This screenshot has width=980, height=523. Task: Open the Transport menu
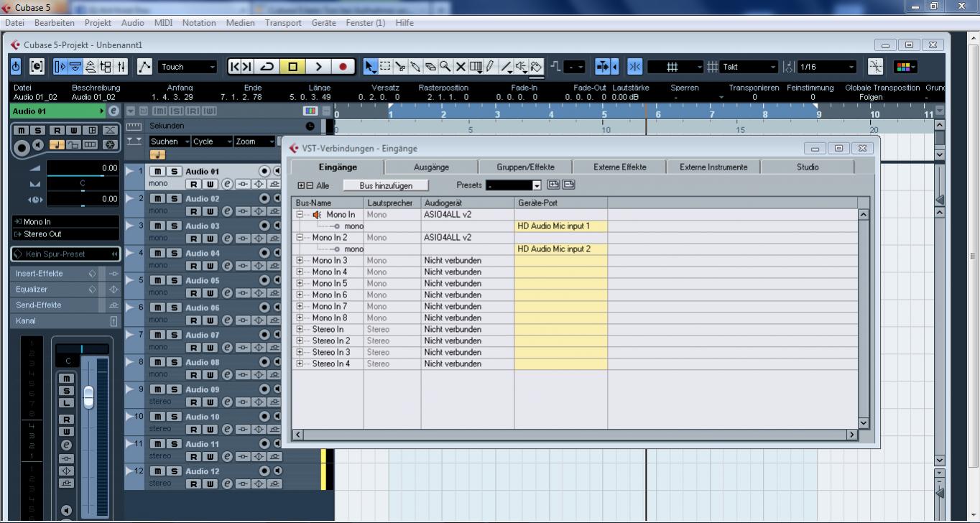pyautogui.click(x=283, y=22)
